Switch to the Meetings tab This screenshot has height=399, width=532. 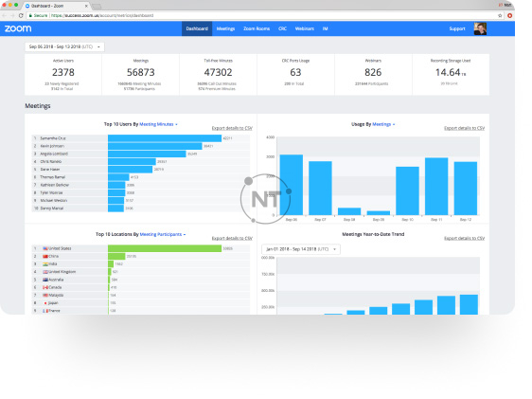pyautogui.click(x=225, y=28)
